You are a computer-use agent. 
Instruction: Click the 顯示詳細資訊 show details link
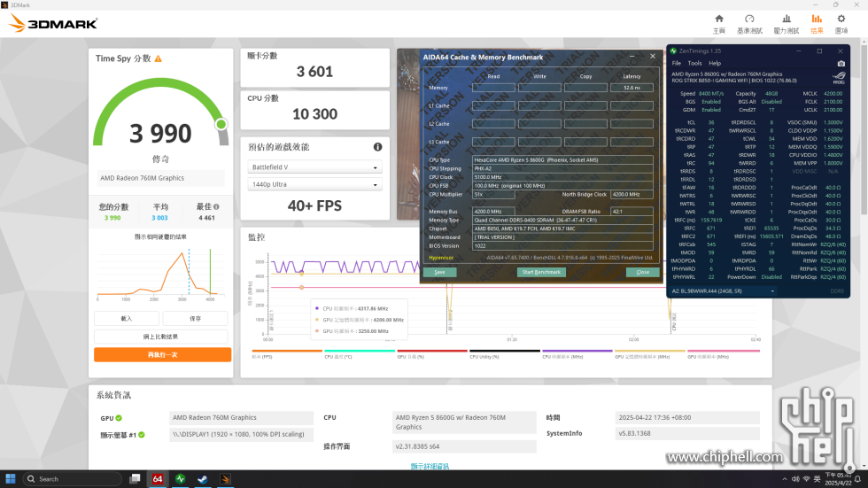coord(430,467)
